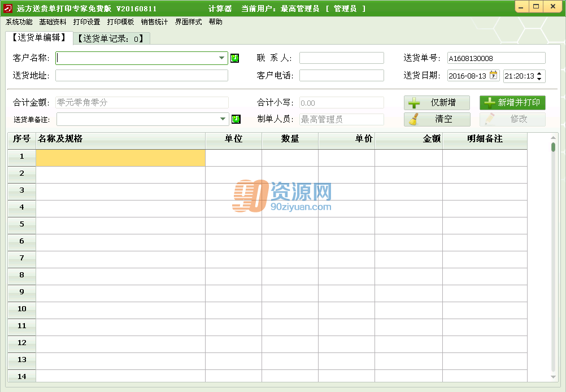Expand the 送货单备注 dropdown arrow
This screenshot has height=392, width=566.
pos(223,119)
